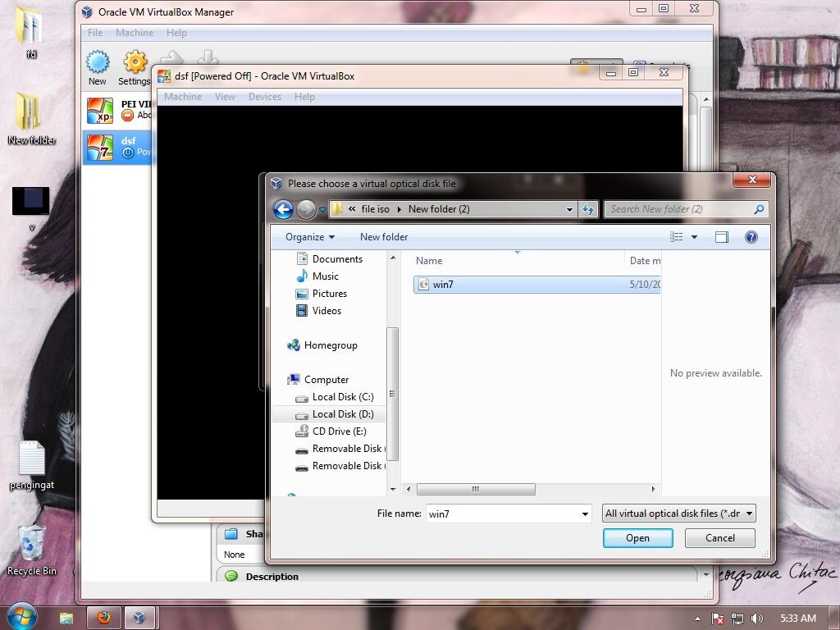Open recent locations dropdown beside Forward arrow

[322, 209]
